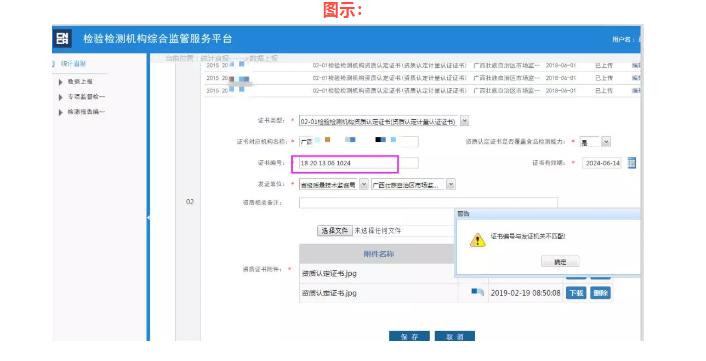Open the 省级质量技术监督局 issuing level dropdown
The height and width of the screenshot is (361, 706).
point(364,184)
